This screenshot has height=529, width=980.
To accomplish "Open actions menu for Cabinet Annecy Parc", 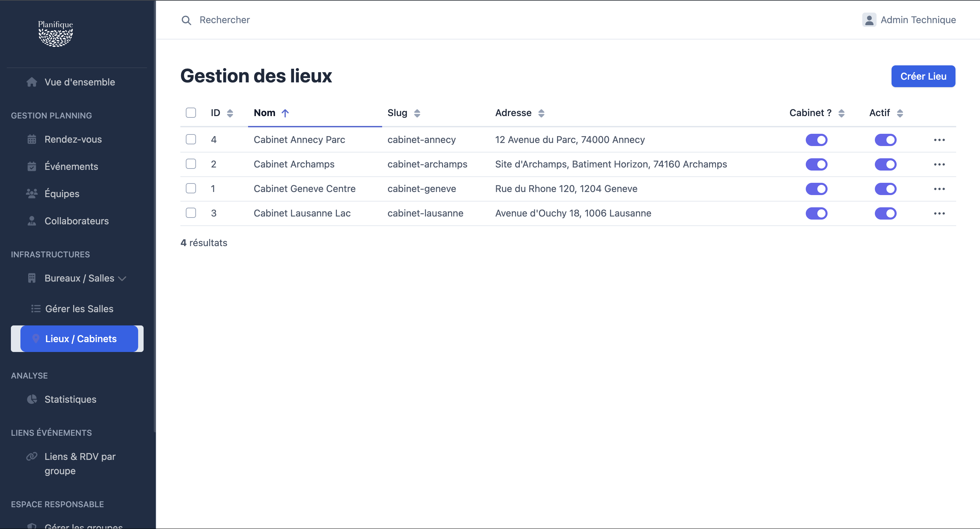I will pos(939,140).
